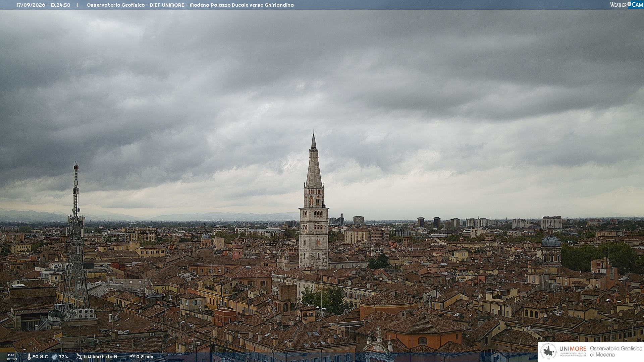Select the 6.4 km/h da N wind reading
Screen dimensions: 644x362
click(x=100, y=357)
